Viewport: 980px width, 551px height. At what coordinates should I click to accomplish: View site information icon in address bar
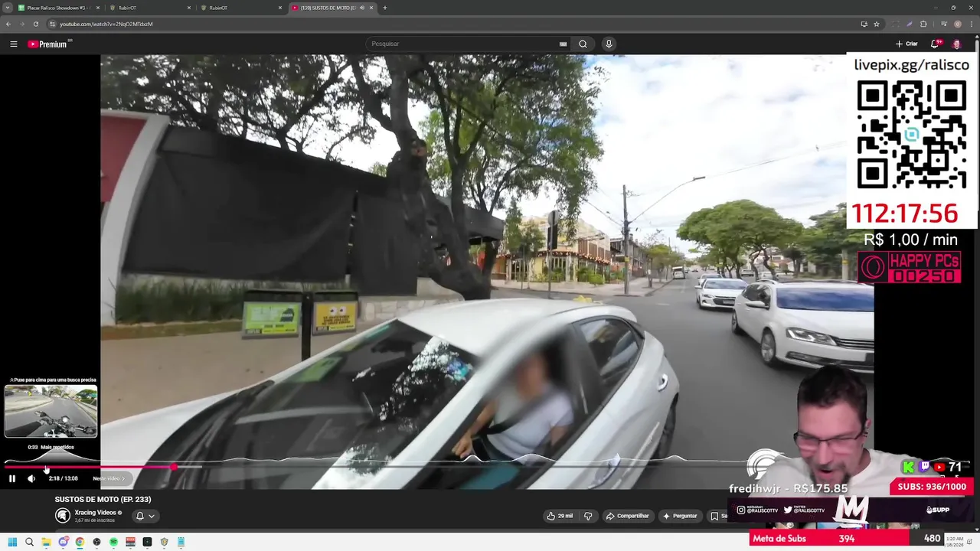pos(52,24)
